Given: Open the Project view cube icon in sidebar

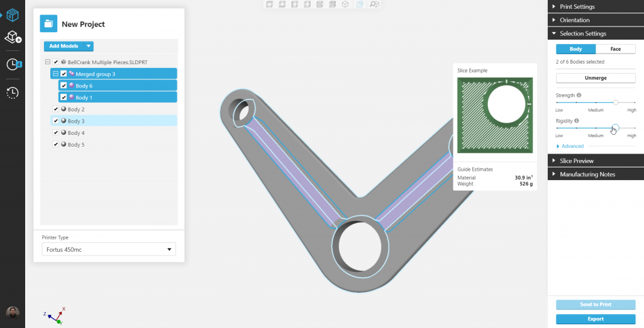Looking at the screenshot, I should [13, 16].
